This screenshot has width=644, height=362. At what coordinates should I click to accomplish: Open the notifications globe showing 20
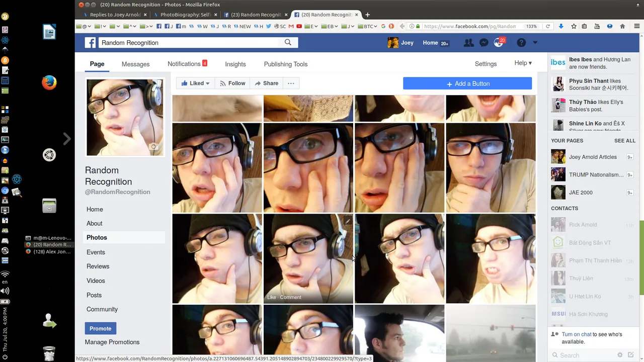tap(499, 43)
